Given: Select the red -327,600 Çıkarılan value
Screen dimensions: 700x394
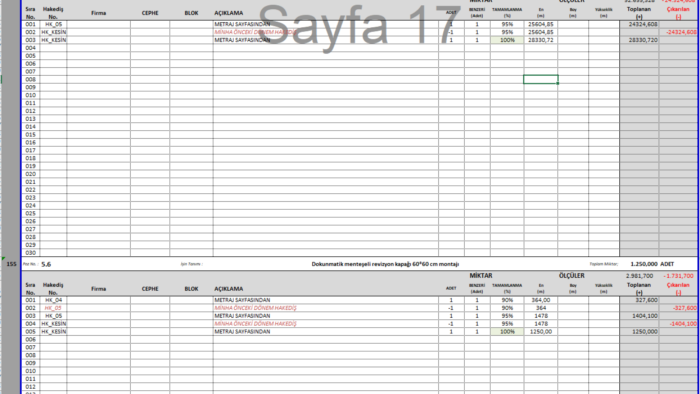Looking at the screenshot, I should (x=685, y=308).
